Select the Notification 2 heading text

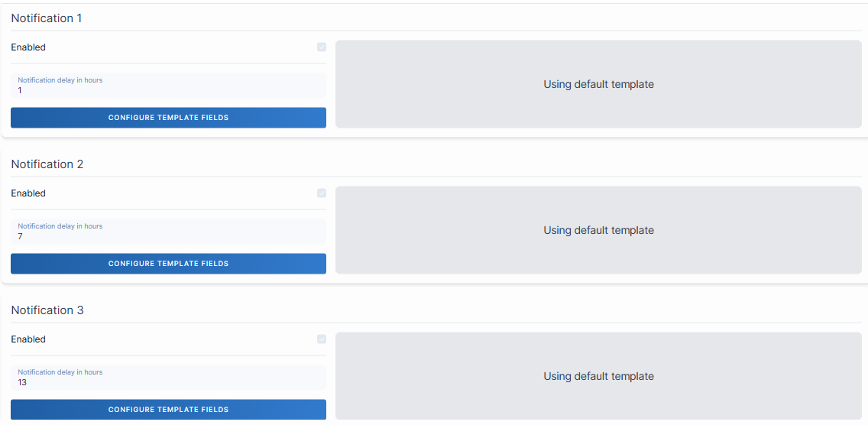click(47, 164)
